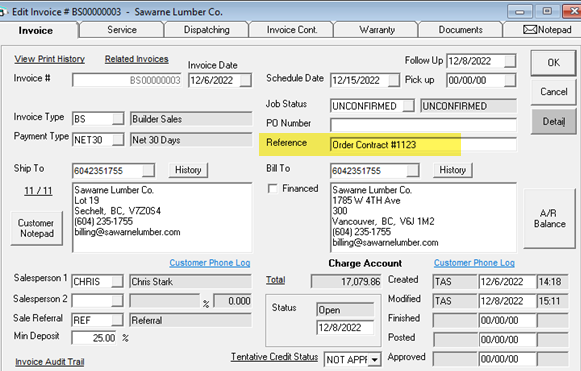The image size is (581, 371).
Task: Click Salesperson 2 percentage field
Action: pyautogui.click(x=232, y=301)
